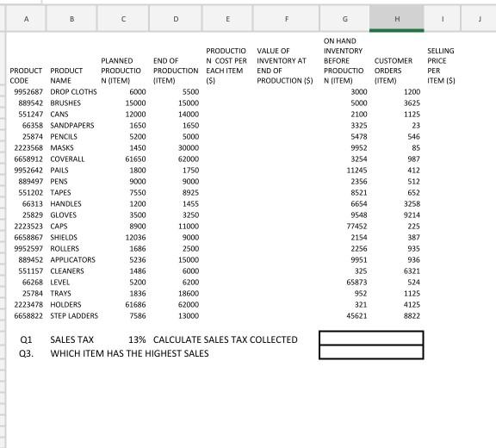Click the PRODUCTION COST PER EACH ITEM header

point(226,65)
